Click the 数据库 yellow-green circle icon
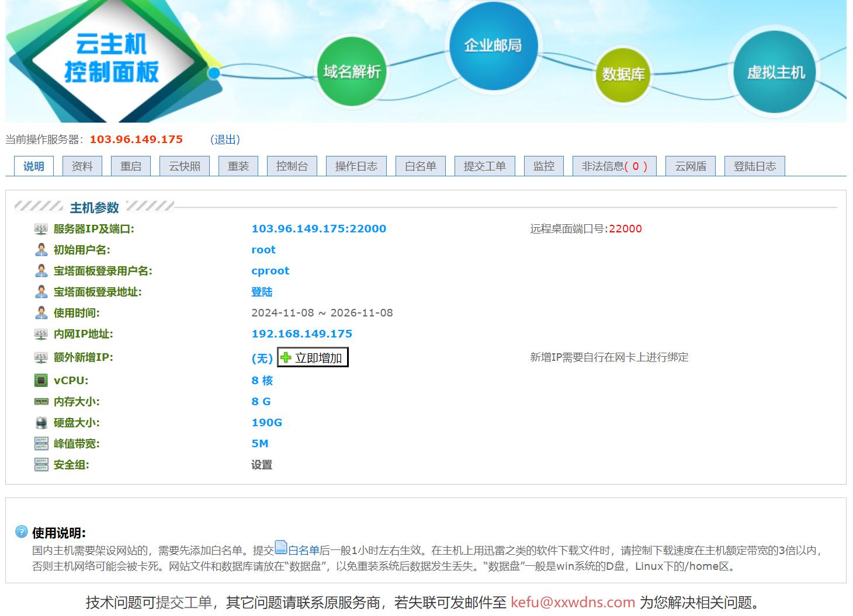The image size is (853, 616). [x=623, y=74]
